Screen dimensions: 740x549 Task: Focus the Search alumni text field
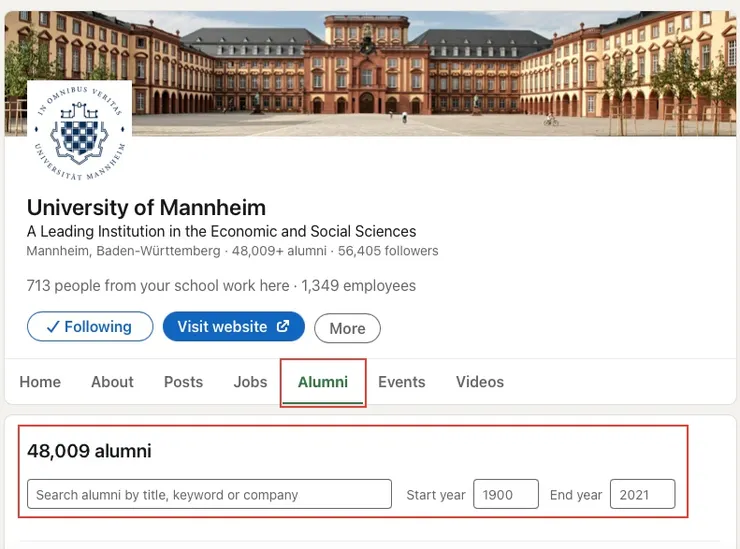pos(209,495)
